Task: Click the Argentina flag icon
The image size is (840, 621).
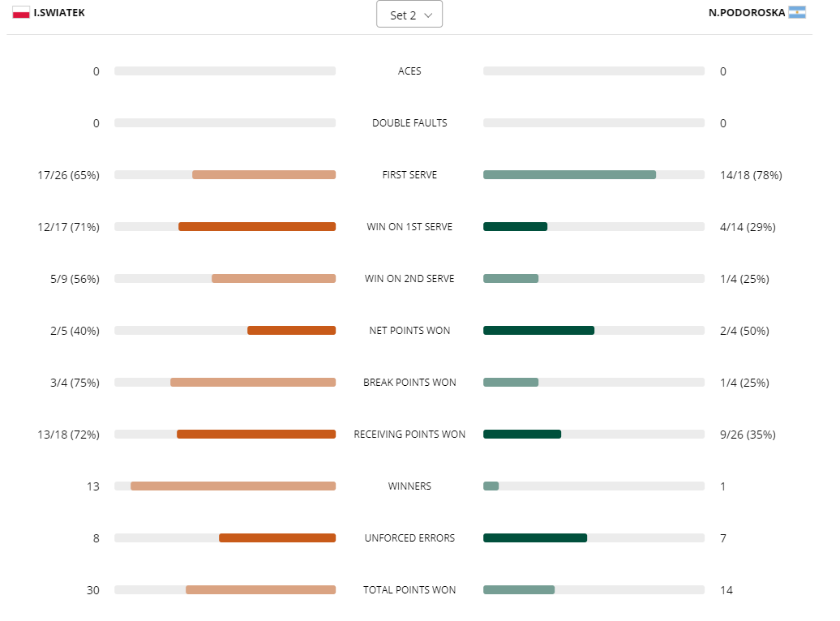Action: [797, 13]
